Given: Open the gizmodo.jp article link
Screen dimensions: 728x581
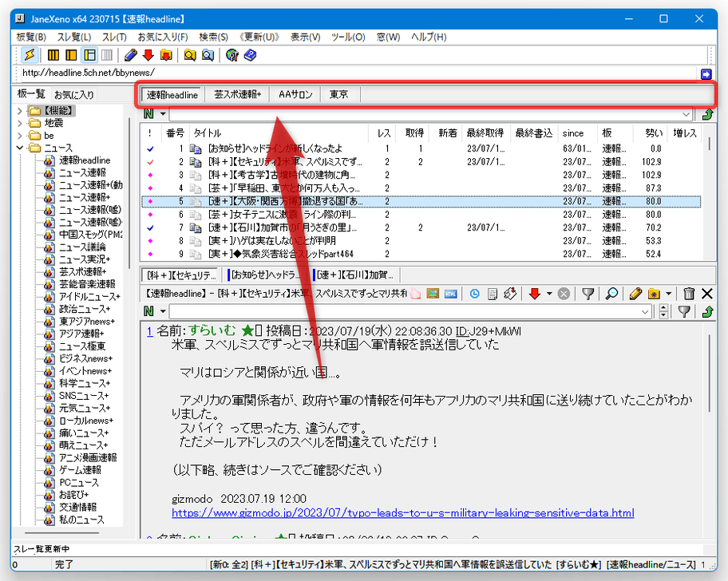Looking at the screenshot, I should [x=403, y=513].
